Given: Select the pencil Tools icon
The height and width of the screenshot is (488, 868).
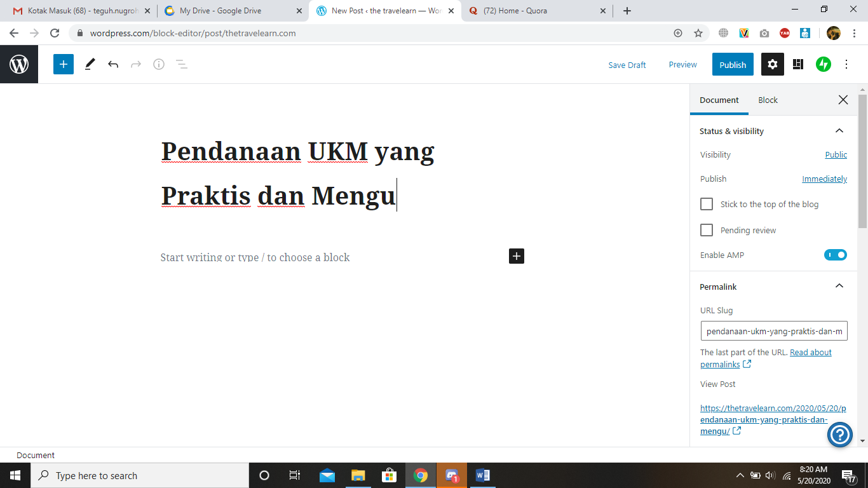Looking at the screenshot, I should point(90,64).
